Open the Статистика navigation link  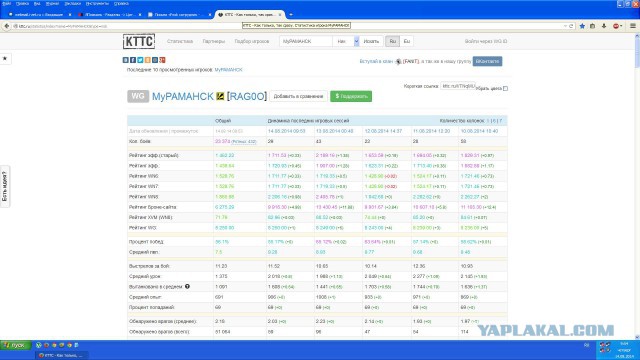click(180, 41)
